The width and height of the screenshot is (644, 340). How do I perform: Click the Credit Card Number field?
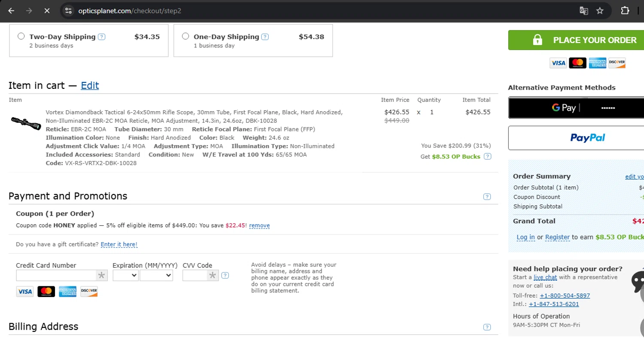pos(56,275)
